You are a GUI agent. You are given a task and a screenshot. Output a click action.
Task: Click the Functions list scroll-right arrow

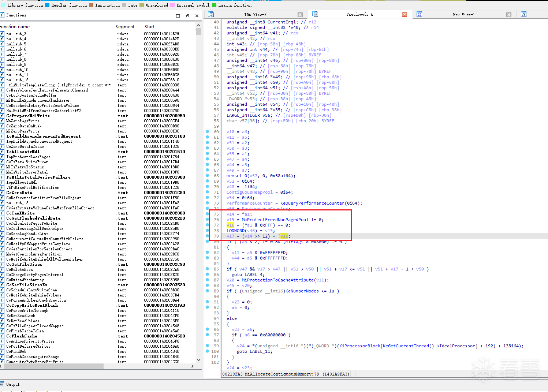(193, 366)
